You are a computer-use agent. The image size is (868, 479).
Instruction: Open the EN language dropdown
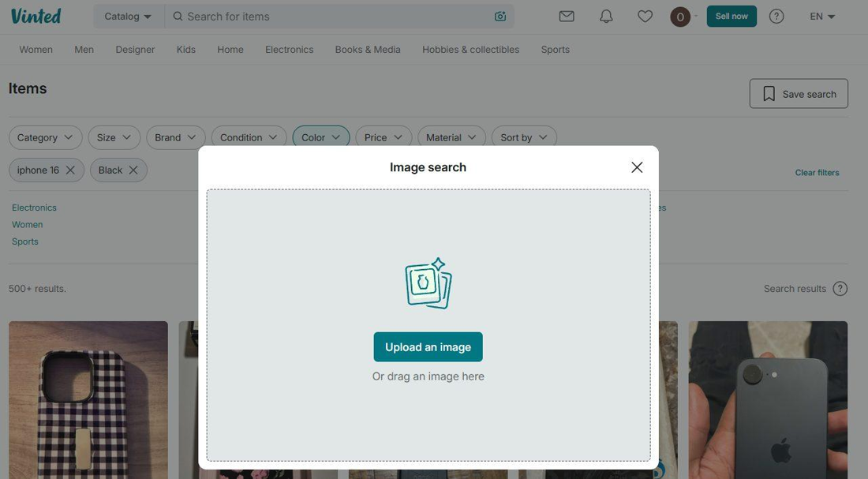822,17
